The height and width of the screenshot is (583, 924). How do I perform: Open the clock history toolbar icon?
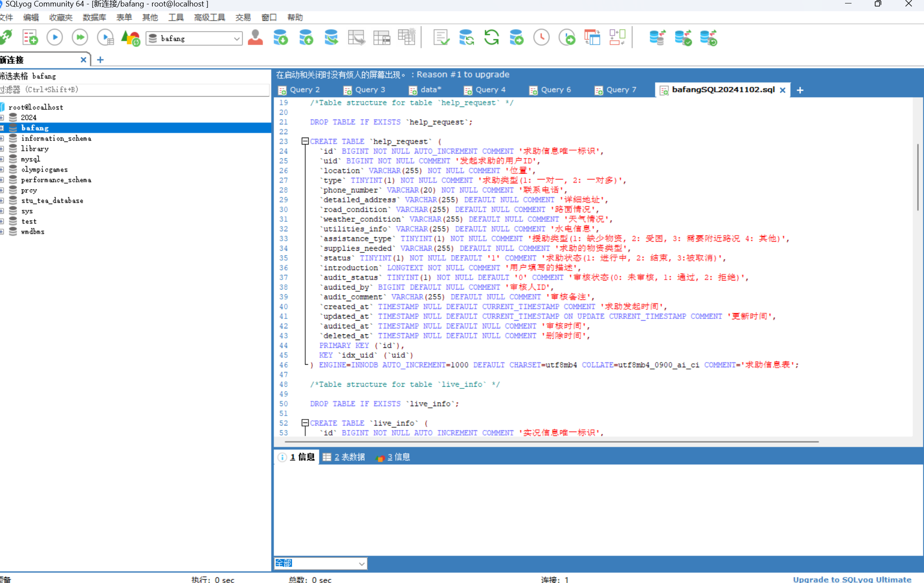pos(541,38)
